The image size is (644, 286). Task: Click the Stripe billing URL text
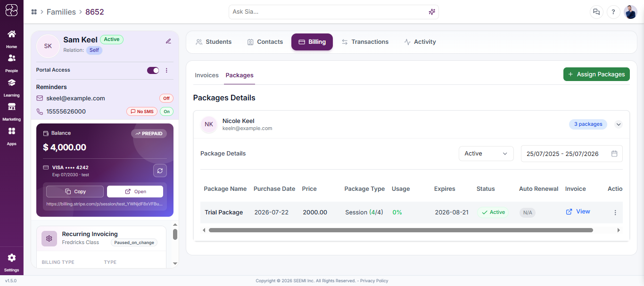point(105,204)
